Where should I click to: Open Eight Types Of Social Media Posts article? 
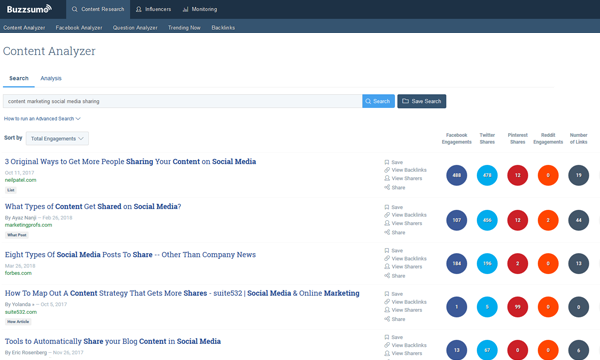pos(130,255)
